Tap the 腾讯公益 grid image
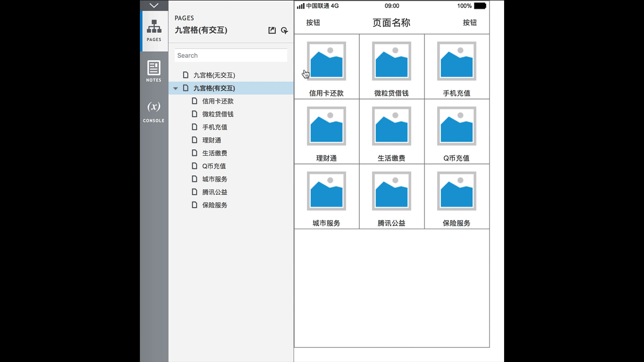644x362 pixels. pyautogui.click(x=391, y=191)
